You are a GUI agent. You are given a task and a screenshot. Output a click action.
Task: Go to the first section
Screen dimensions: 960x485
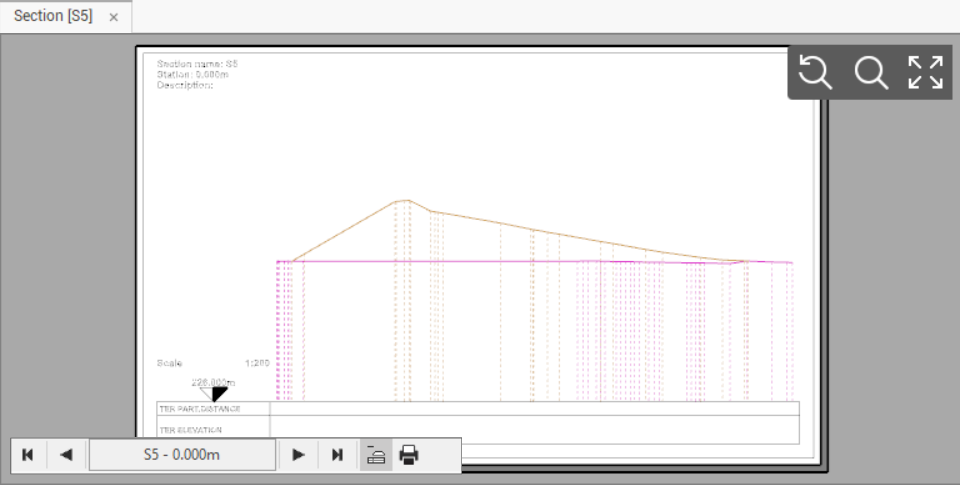coord(27,455)
